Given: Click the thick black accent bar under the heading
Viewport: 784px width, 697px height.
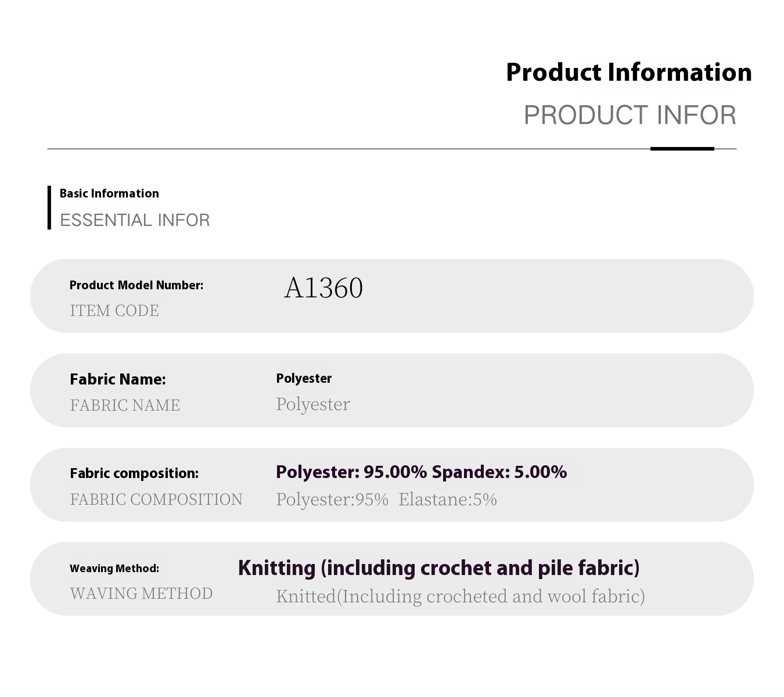Looking at the screenshot, I should pyautogui.click(x=682, y=149).
